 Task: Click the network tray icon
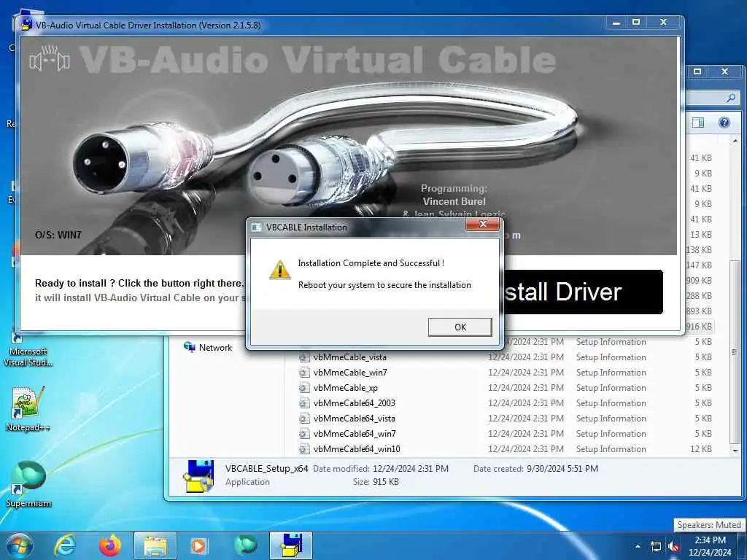(656, 547)
